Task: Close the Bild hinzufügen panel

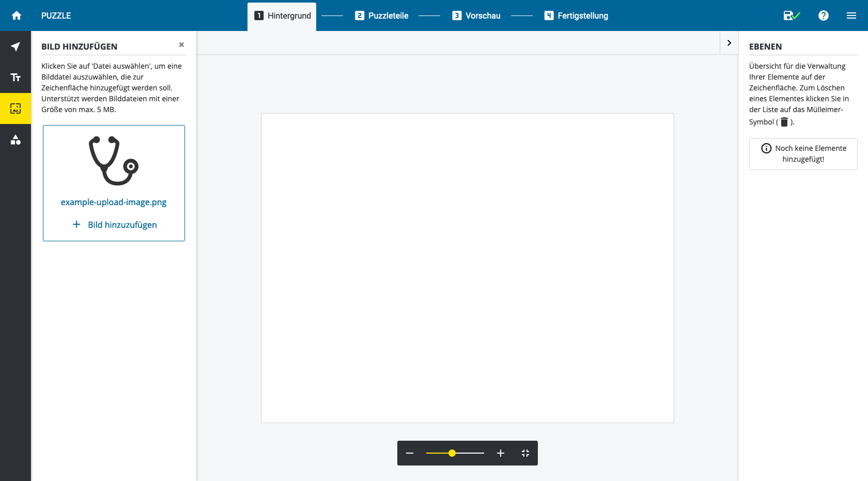Action: [181, 45]
